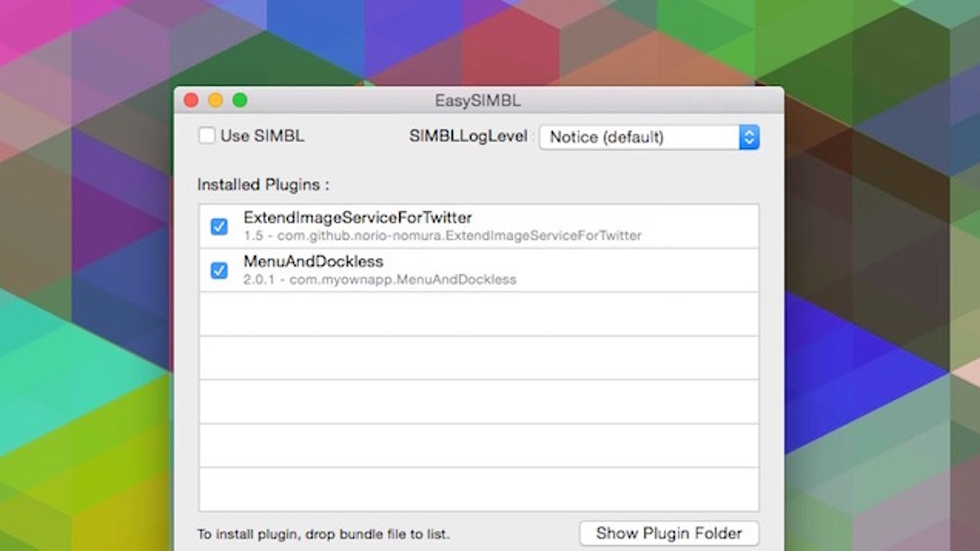This screenshot has width=980, height=551.
Task: Open the SIMBLLogLevel Notice (default) dropdown
Action: point(649,137)
